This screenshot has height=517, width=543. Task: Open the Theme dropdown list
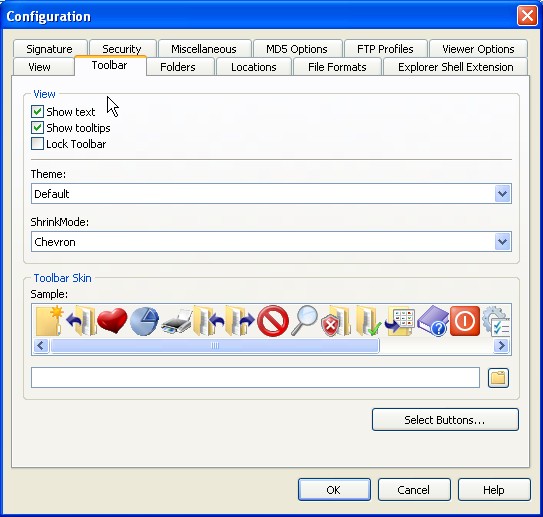(502, 194)
